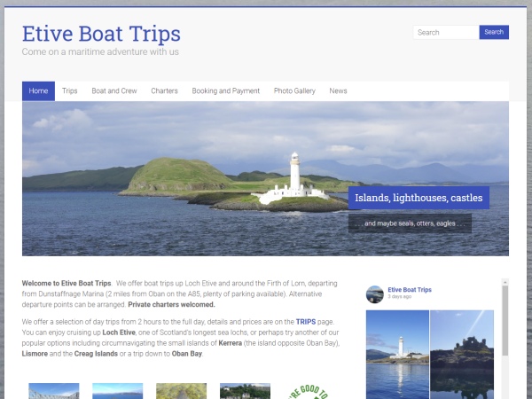The width and height of the screenshot is (532, 399).
Task: Click the bold 'Loch Etive' text
Action: [x=119, y=332]
